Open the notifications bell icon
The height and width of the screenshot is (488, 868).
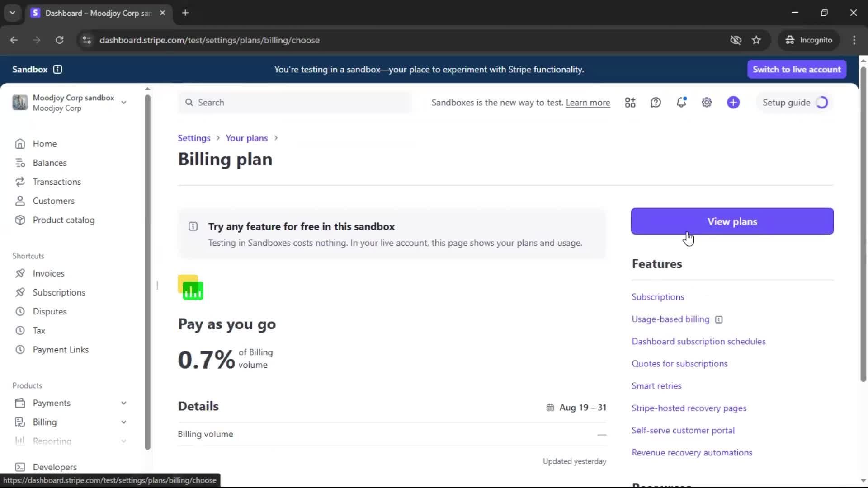tap(681, 103)
